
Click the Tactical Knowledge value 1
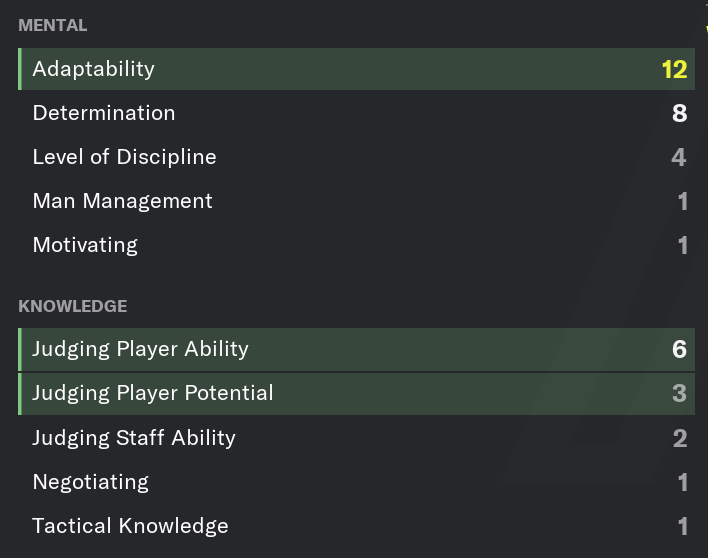[683, 526]
